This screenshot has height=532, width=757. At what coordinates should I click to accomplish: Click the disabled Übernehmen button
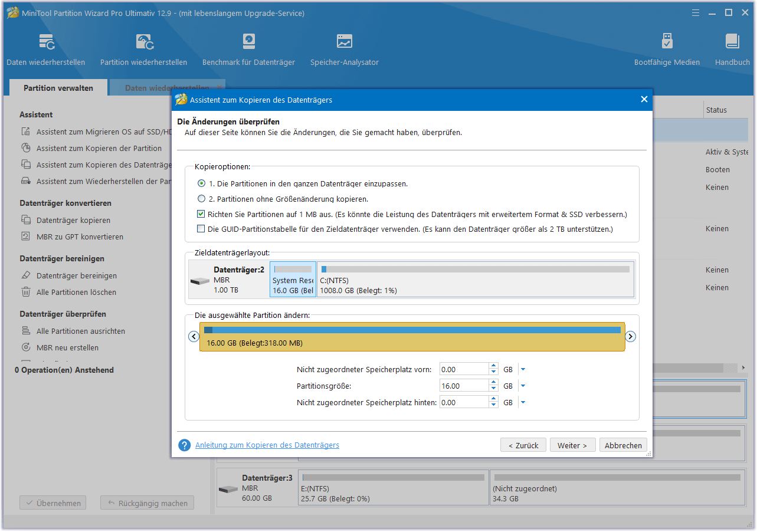pos(53,503)
